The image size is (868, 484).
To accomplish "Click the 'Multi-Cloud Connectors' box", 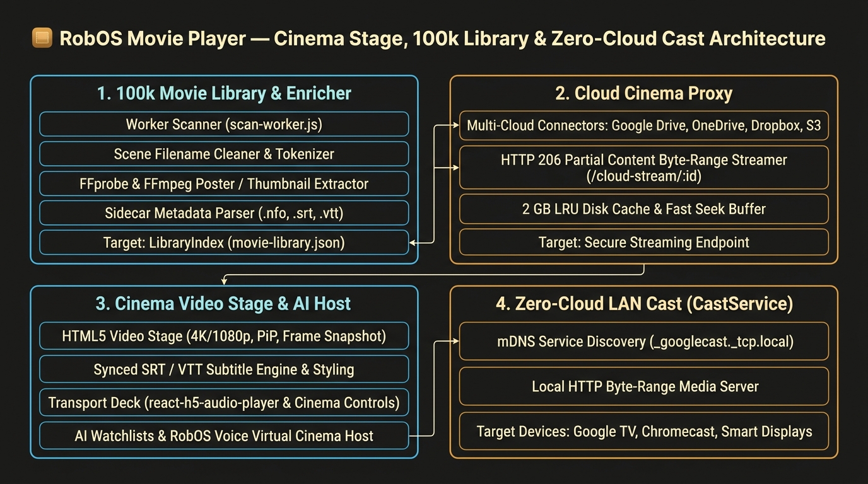I will (x=643, y=125).
